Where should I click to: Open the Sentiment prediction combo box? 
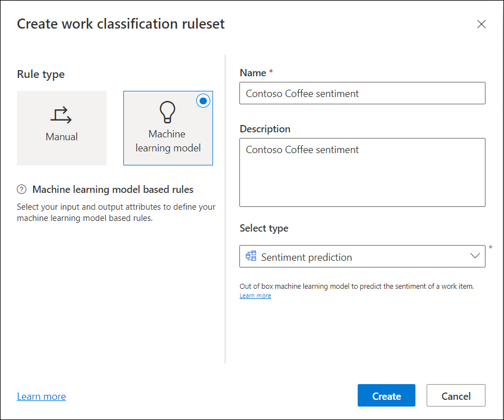tap(359, 256)
